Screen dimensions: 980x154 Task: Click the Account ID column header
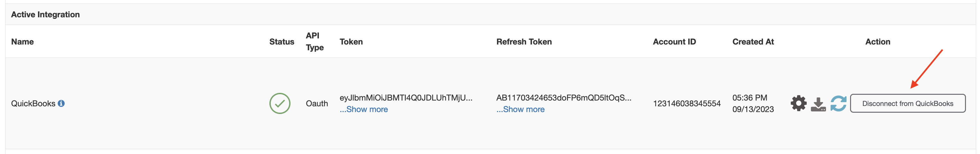point(674,42)
